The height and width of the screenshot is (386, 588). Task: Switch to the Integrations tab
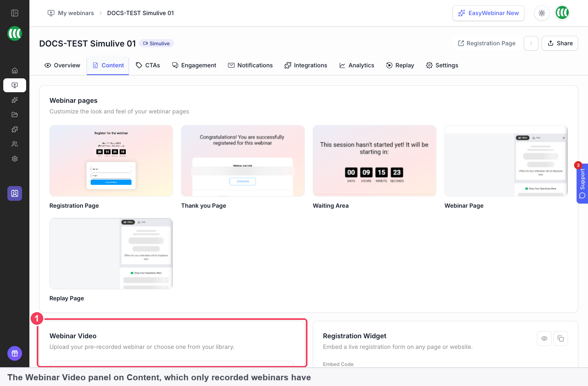306,65
